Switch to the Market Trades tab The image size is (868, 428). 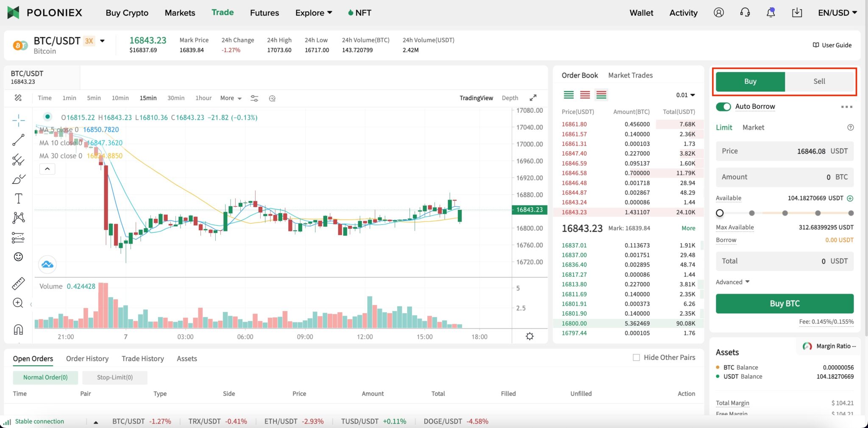(630, 75)
